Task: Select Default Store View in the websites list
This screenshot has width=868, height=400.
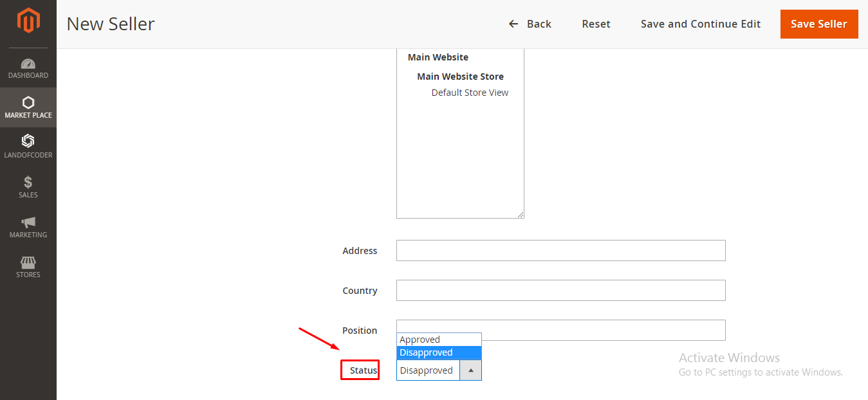Action: point(470,92)
